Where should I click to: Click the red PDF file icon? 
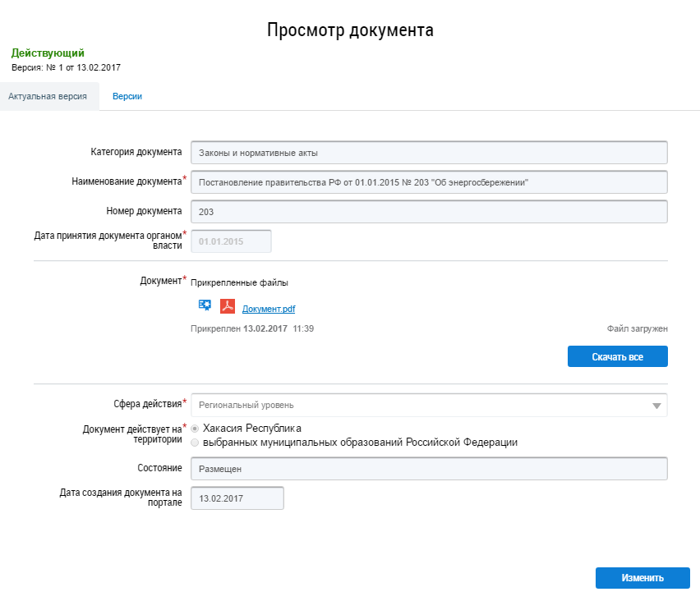click(227, 306)
